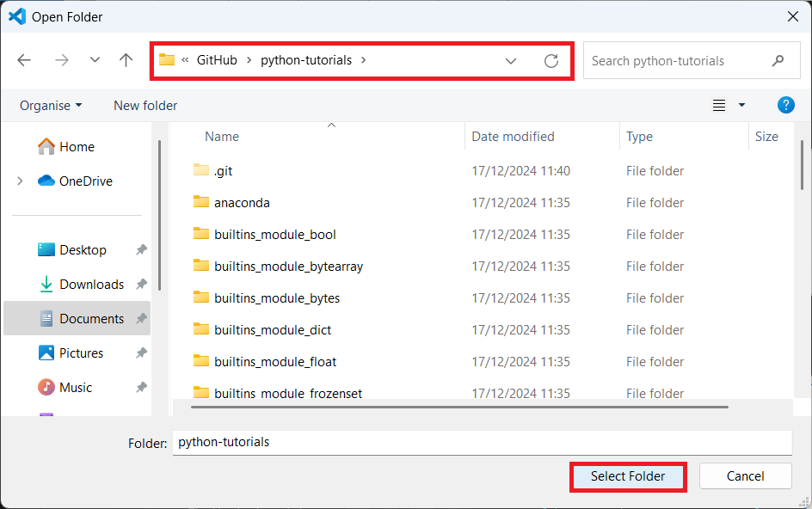
Task: Click New folder in the toolbar
Action: [x=145, y=106]
